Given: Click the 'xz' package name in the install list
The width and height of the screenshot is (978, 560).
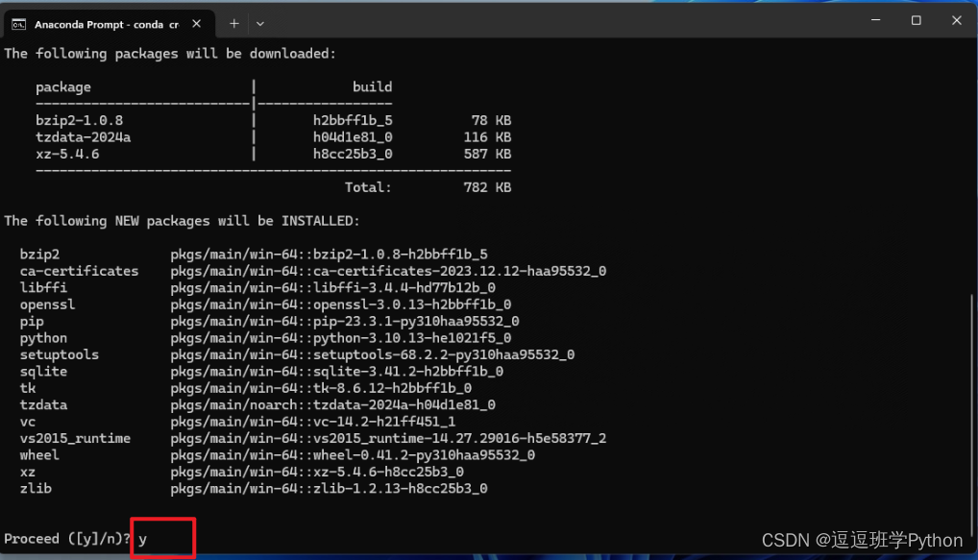Looking at the screenshot, I should 28,472.
